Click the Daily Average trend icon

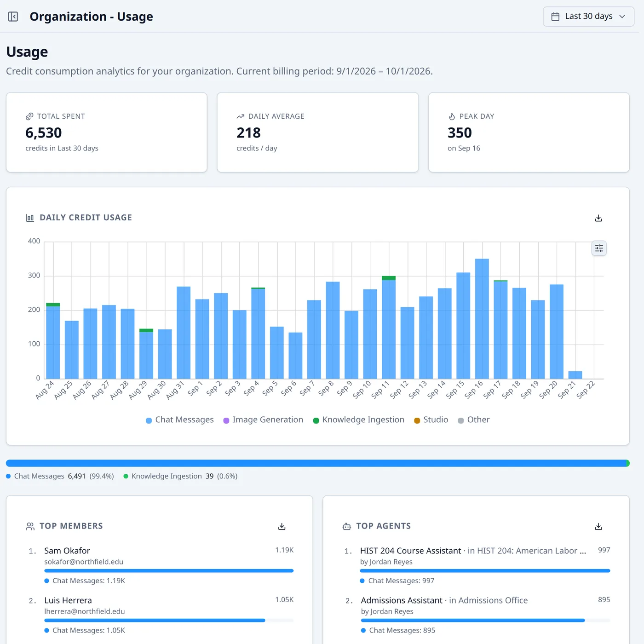click(241, 116)
